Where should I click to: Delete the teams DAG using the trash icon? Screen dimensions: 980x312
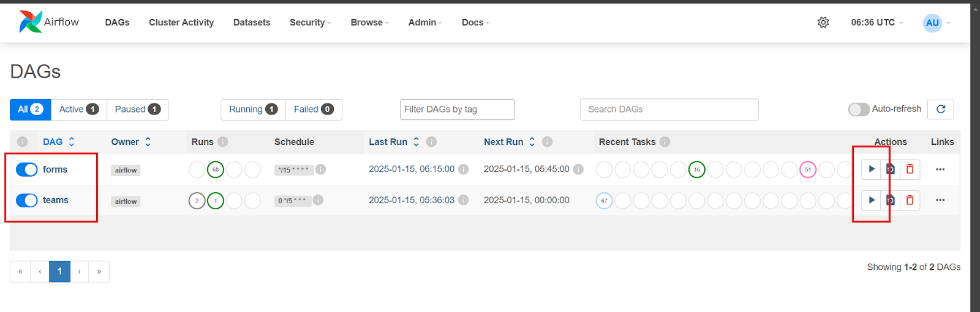(910, 200)
